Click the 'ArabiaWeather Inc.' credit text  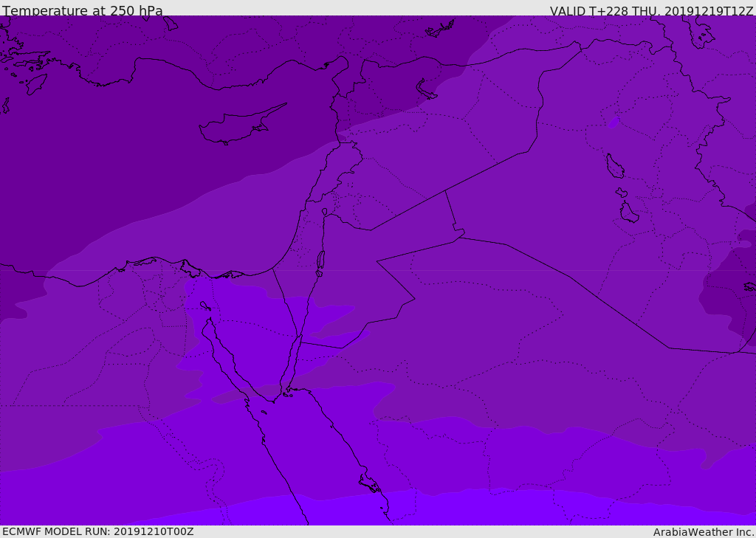coord(704,532)
